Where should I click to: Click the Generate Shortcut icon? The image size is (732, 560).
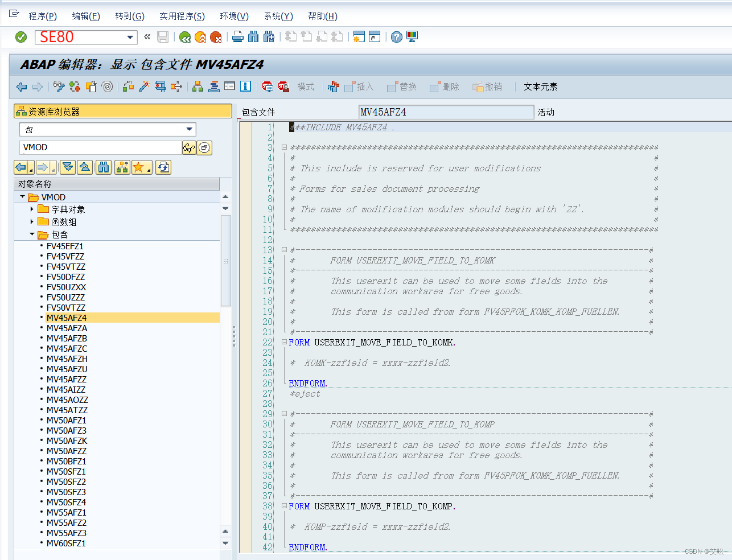point(375,37)
